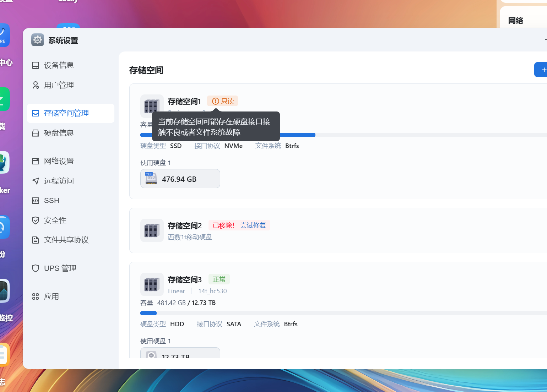547x392 pixels.
Task: Click the 存储空间3 title
Action: point(185,280)
